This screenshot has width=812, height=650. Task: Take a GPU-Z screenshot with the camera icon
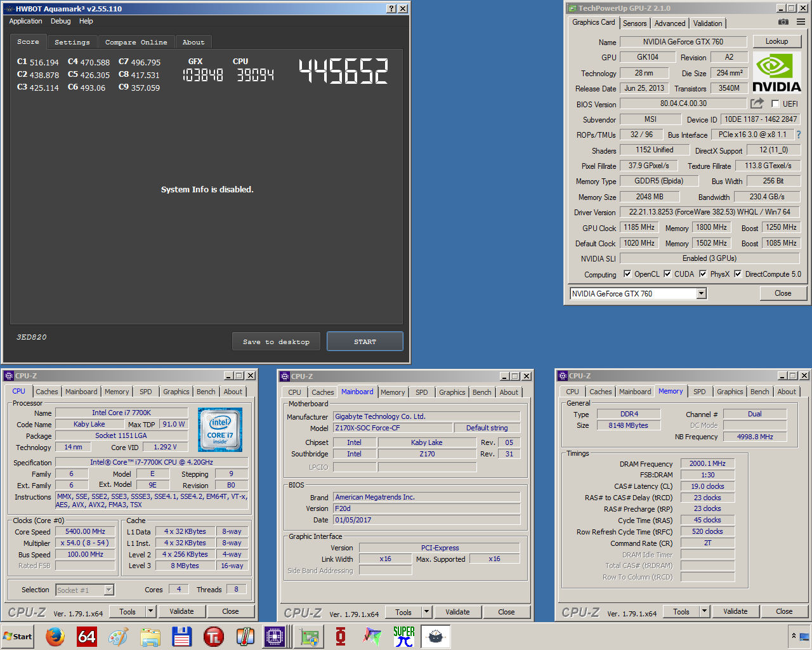point(783,22)
